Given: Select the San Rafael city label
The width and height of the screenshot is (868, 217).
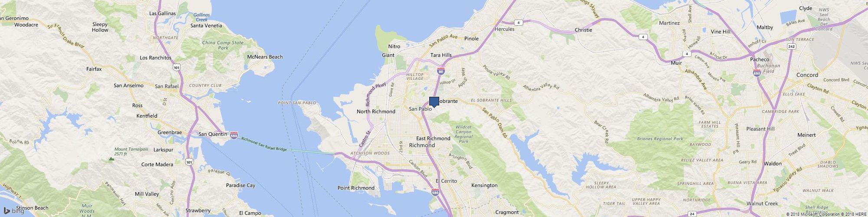Looking at the screenshot, I should click(x=167, y=86).
